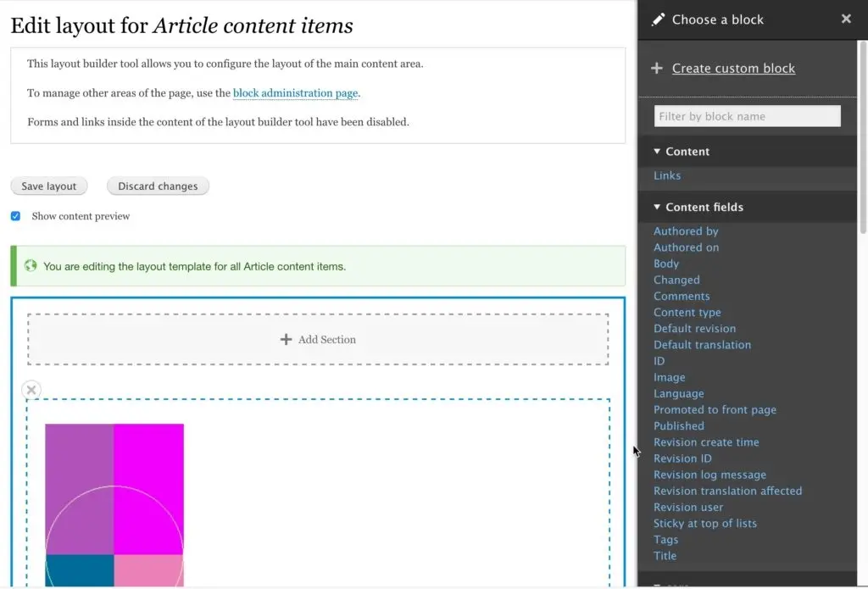
Task: Click the block panel vertical scrollbar
Action: click(862, 137)
